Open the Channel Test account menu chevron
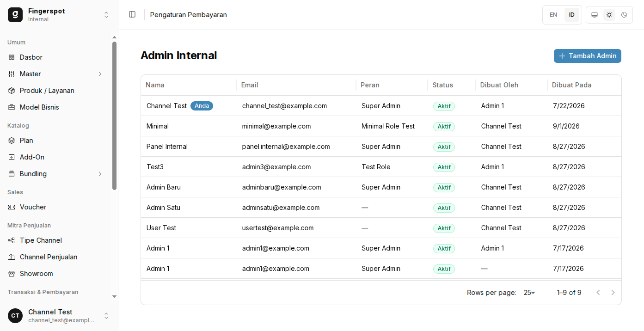The height and width of the screenshot is (331, 644). pyautogui.click(x=106, y=316)
